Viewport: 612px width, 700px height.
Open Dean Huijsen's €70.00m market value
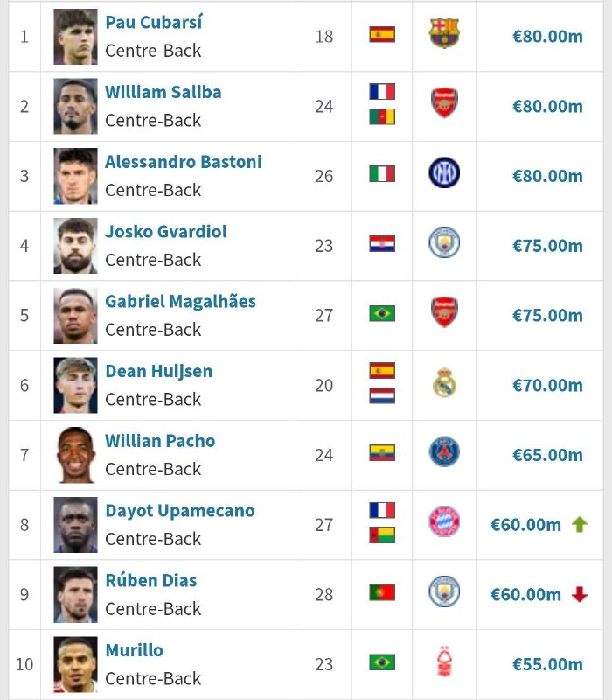547,385
